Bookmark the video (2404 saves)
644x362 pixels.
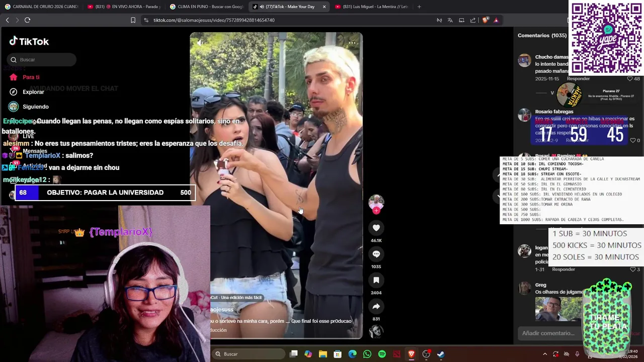point(376,280)
